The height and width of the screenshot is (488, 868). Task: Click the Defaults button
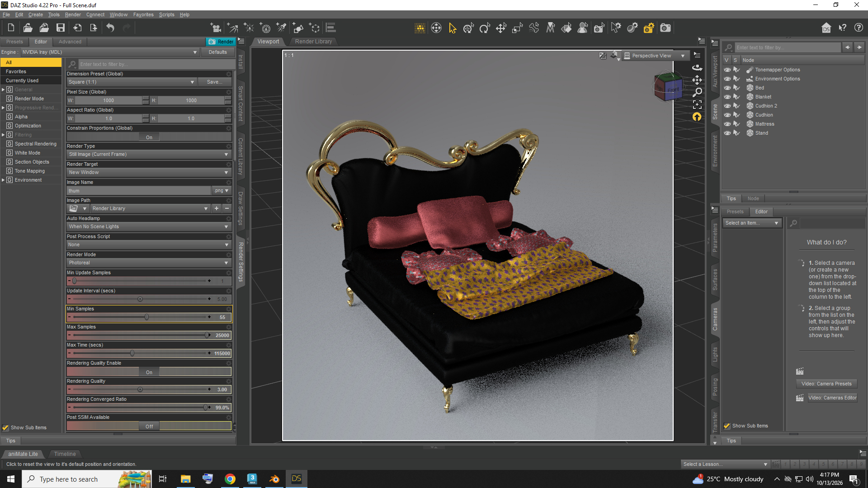218,52
